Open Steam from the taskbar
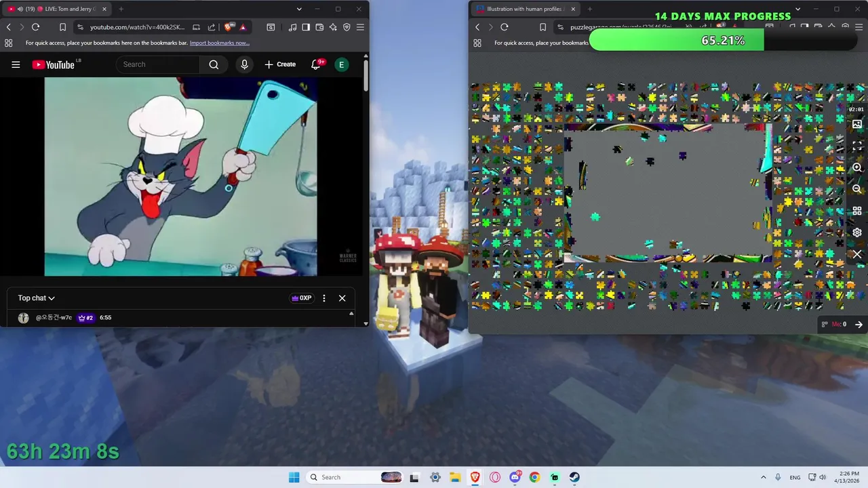The height and width of the screenshot is (488, 868). point(574,477)
